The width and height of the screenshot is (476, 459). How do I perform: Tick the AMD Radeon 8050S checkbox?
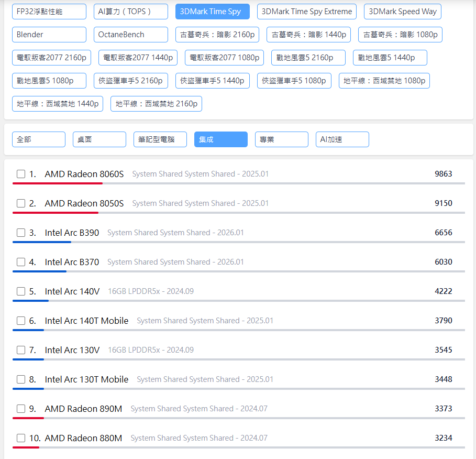pyautogui.click(x=21, y=203)
